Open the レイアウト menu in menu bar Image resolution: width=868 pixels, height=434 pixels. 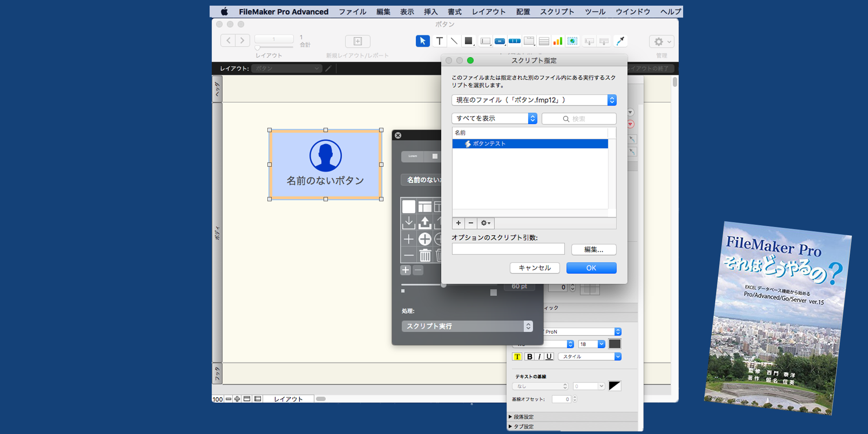click(489, 12)
